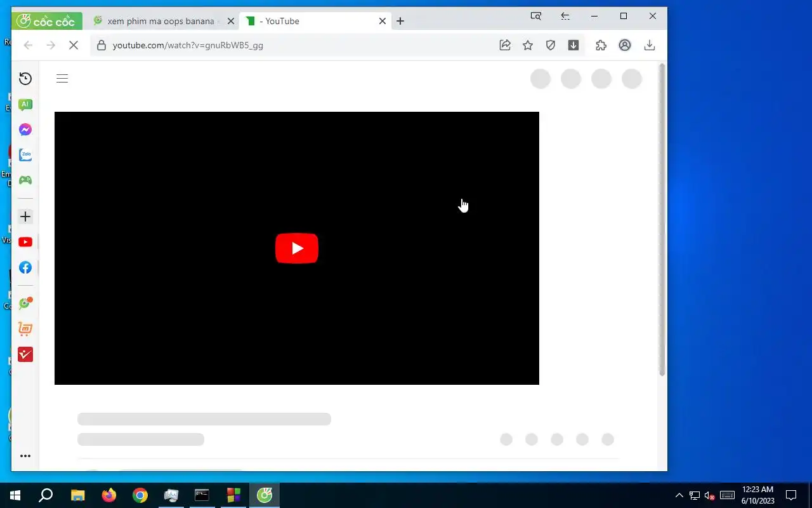Show the browser downloads tray icon

click(x=649, y=45)
